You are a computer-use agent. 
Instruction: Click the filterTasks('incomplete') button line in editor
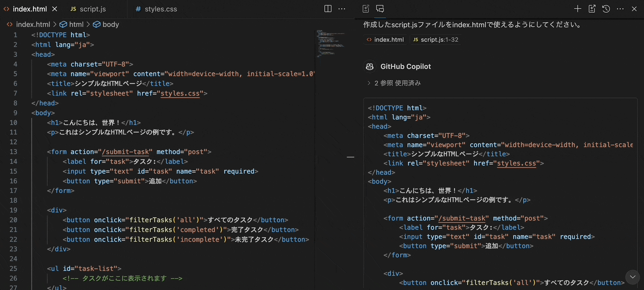[186, 239]
